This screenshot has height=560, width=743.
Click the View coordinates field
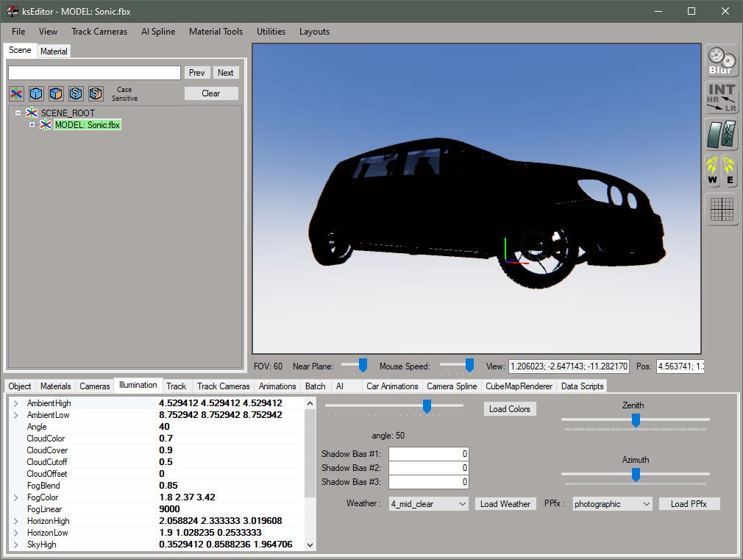point(569,366)
